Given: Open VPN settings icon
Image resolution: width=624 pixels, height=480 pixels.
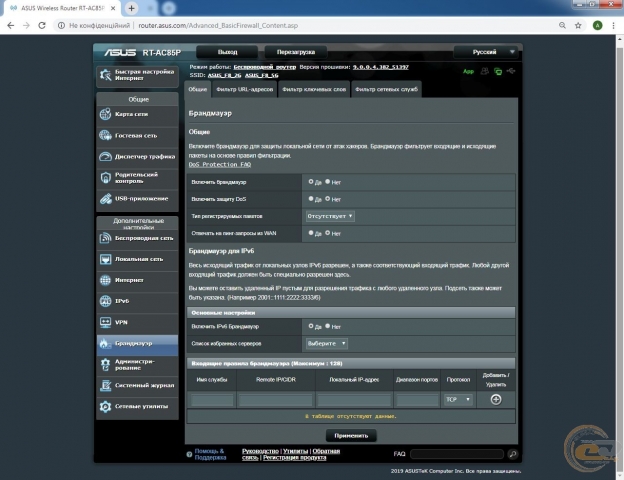Looking at the screenshot, I should (105, 322).
